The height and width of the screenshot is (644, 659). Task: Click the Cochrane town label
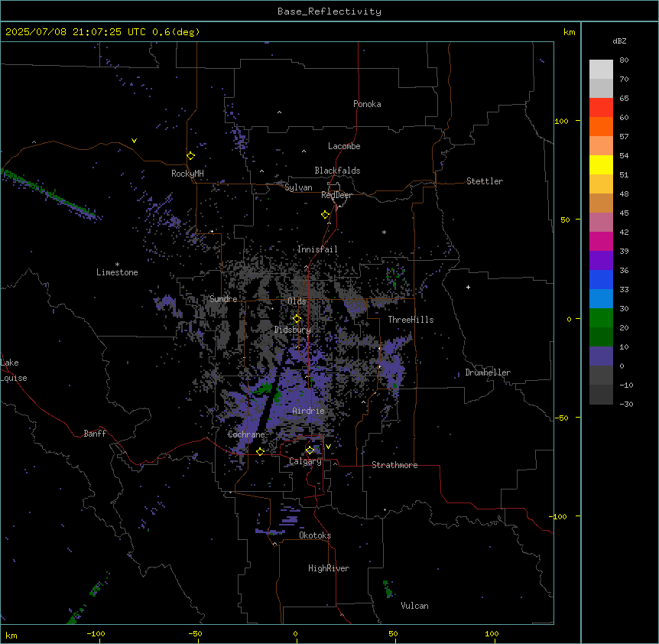click(x=246, y=434)
